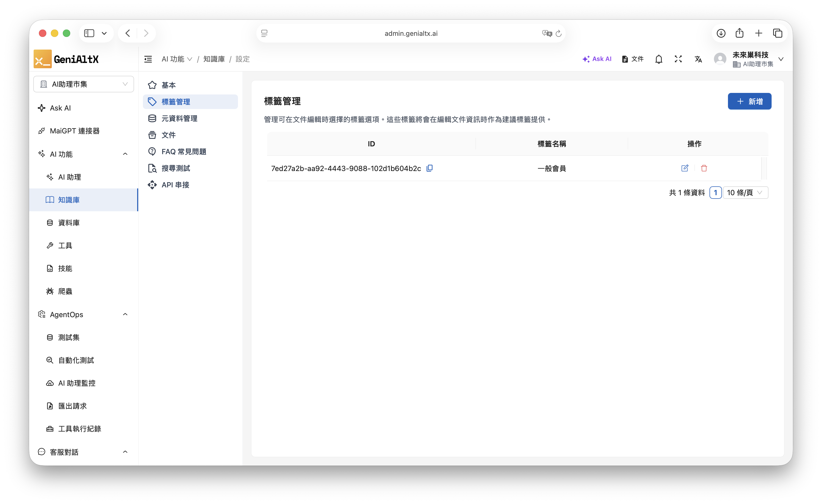Expand the 未來巢科技 account menu
The height and width of the screenshot is (504, 822).
pyautogui.click(x=781, y=59)
